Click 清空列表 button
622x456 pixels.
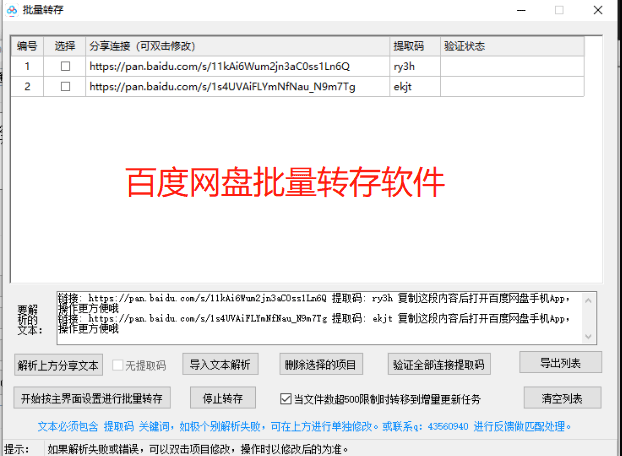(562, 398)
